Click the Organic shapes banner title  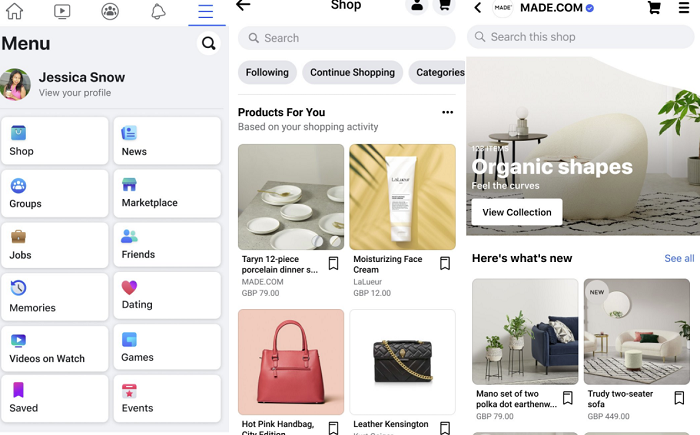coord(552,167)
